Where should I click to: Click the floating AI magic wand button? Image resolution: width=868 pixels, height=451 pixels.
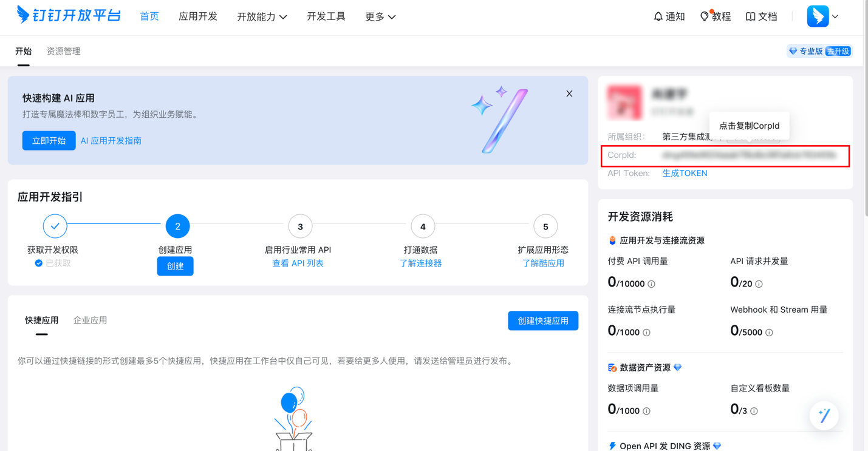click(x=824, y=416)
